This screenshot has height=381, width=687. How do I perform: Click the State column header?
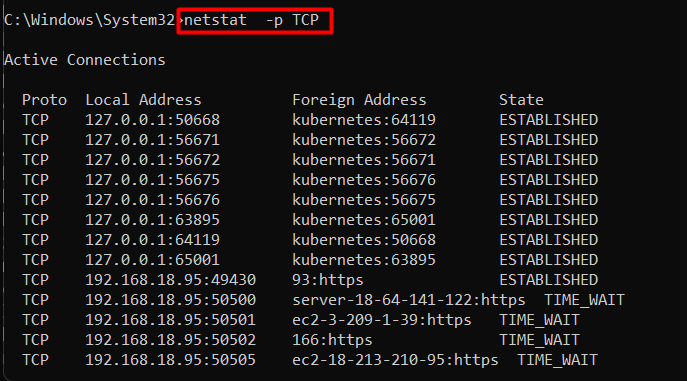(521, 100)
